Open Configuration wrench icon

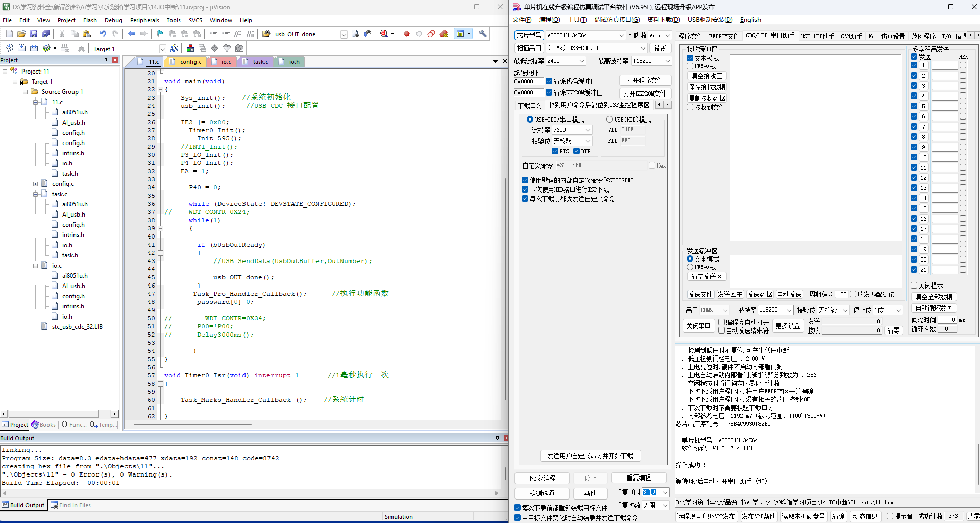tap(483, 34)
